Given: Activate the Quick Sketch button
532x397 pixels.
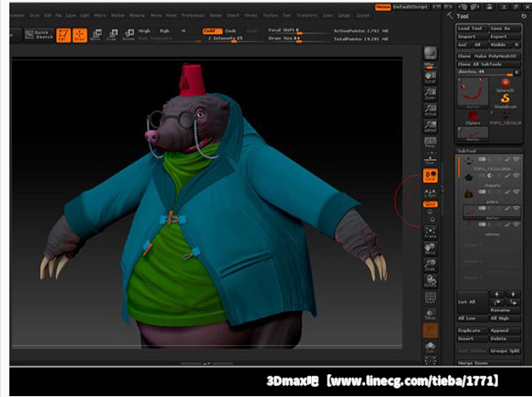Looking at the screenshot, I should click(x=39, y=35).
